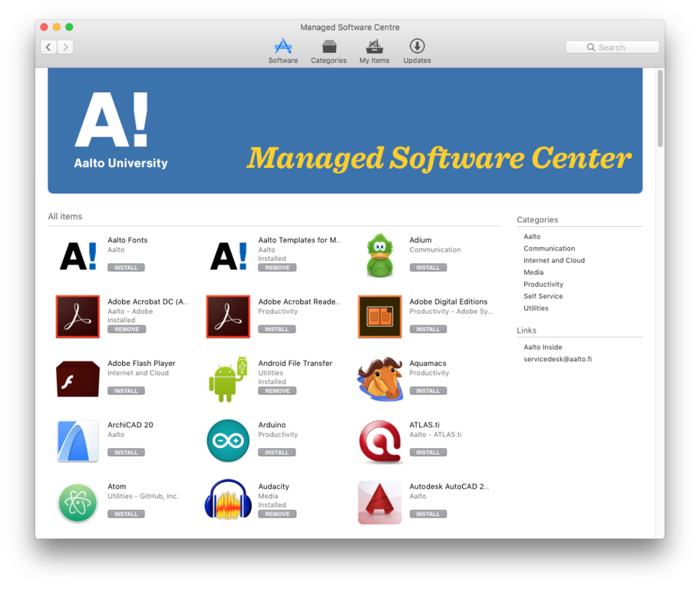Open the Adium duck icon
Viewport: 700px width, 589px height.
(x=380, y=255)
